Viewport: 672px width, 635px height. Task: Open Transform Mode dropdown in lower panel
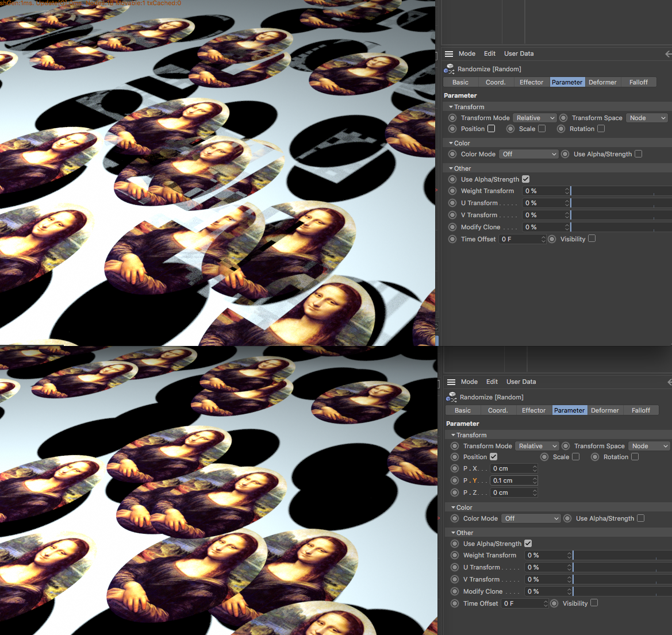537,446
